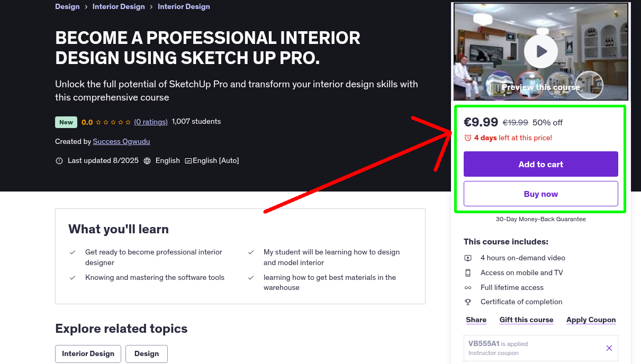Image resolution: width=641 pixels, height=364 pixels.
Task: Select Gift this course
Action: pos(526,320)
